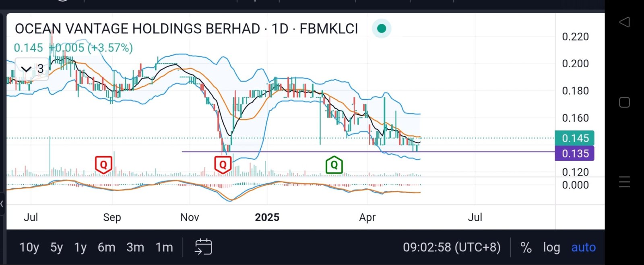Viewport: 644px width, 265px height.
Task: Open Android recent apps menu icon
Action: (624, 182)
